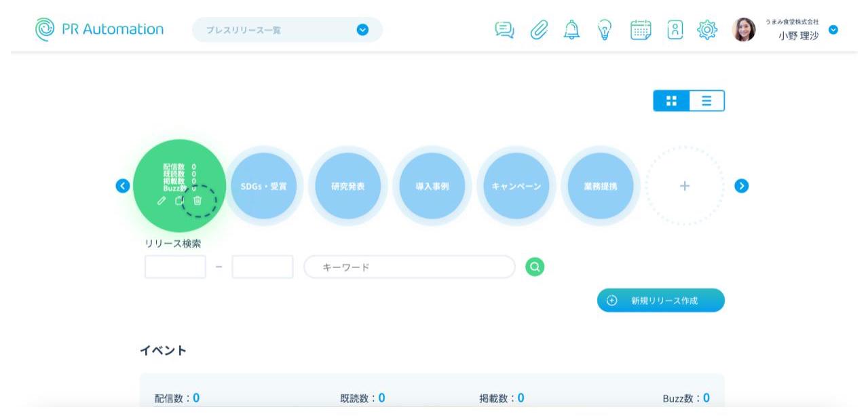Click the 新規リリース作成 button
868x420 pixels.
(x=660, y=301)
